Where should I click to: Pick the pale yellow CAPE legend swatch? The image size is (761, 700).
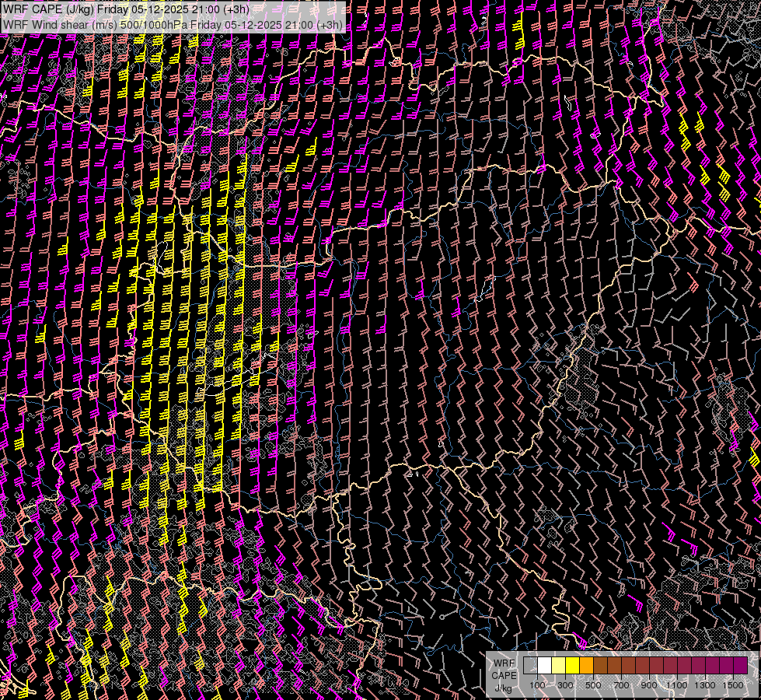559,666
